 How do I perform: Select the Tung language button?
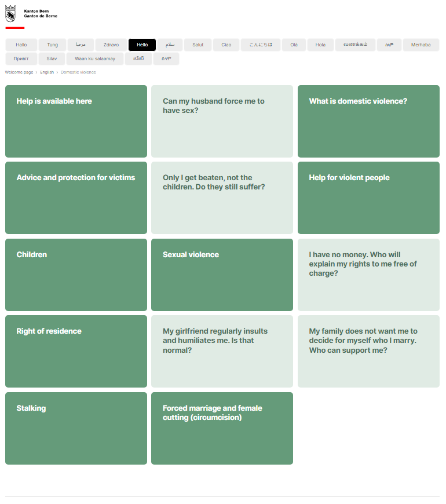point(52,45)
